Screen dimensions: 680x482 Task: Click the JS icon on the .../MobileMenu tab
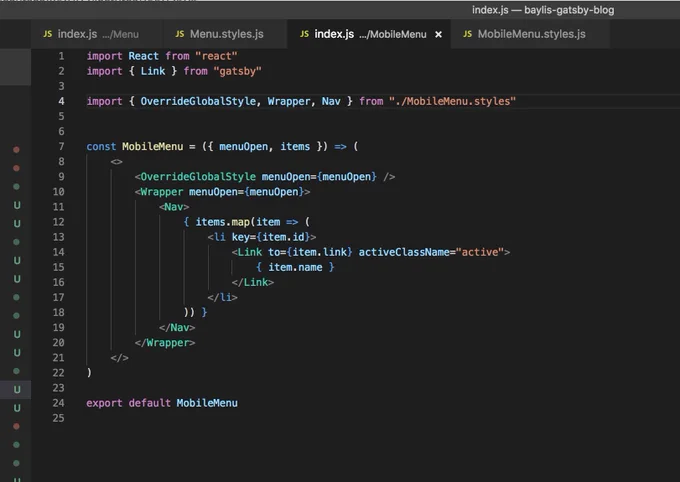pos(304,34)
